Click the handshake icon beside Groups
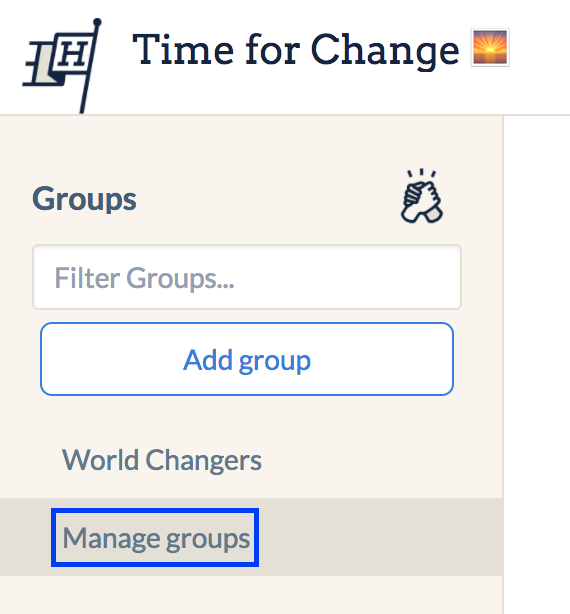Screen dimensions: 570x614 point(422,196)
